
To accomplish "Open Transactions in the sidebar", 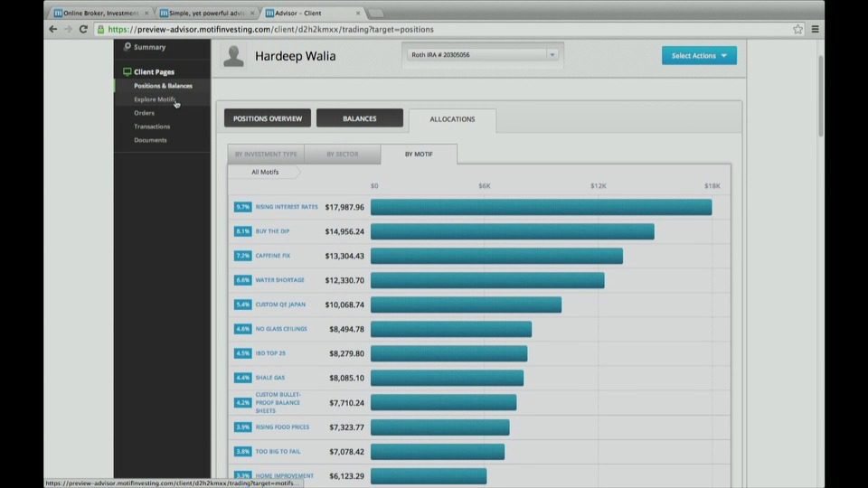I will (152, 127).
